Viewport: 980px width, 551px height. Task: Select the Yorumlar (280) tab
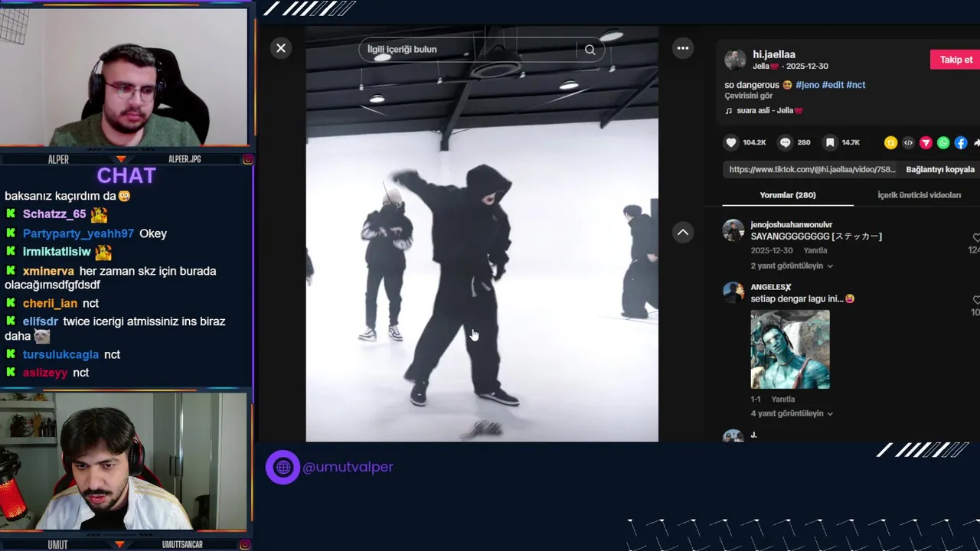pos(788,195)
